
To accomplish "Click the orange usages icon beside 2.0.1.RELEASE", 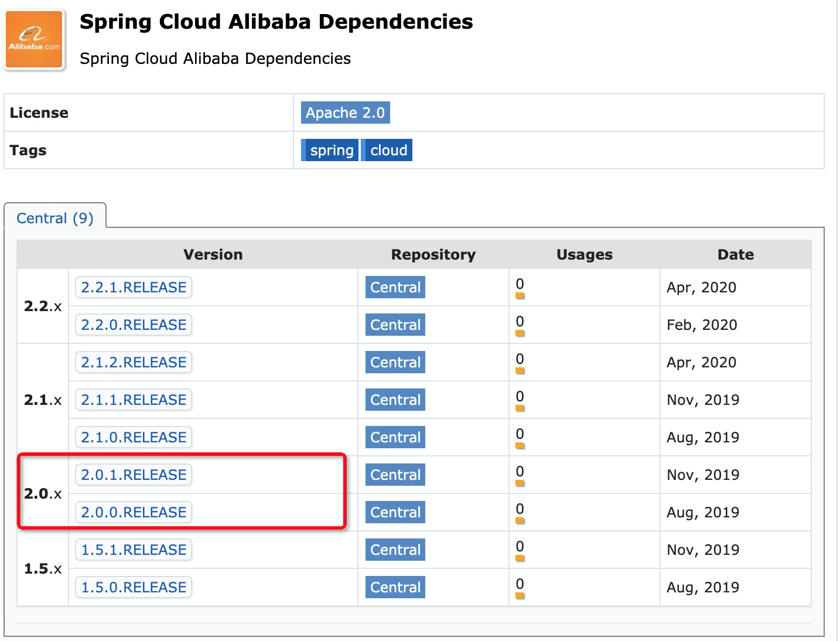I will point(520,482).
